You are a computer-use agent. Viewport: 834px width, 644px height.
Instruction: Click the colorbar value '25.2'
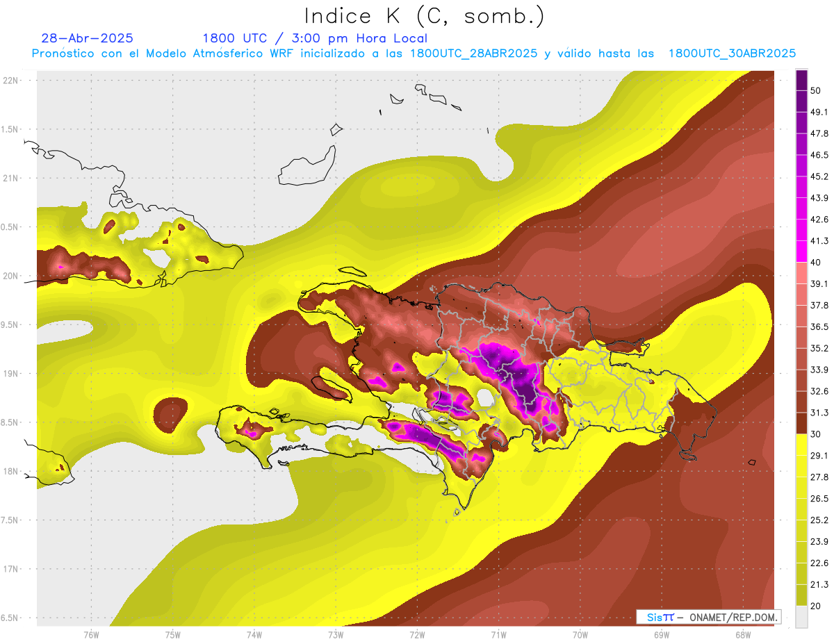pyautogui.click(x=819, y=520)
